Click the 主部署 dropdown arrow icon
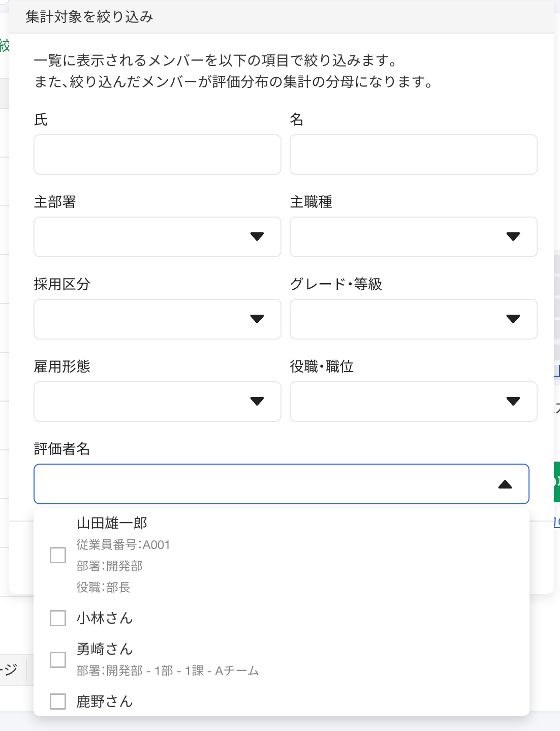This screenshot has height=731, width=560. coord(257,236)
